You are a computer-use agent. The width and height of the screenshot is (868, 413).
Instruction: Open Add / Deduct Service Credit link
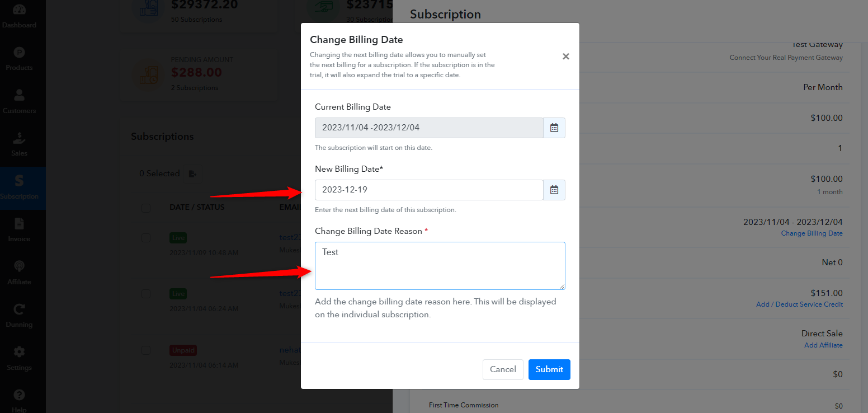coord(799,304)
